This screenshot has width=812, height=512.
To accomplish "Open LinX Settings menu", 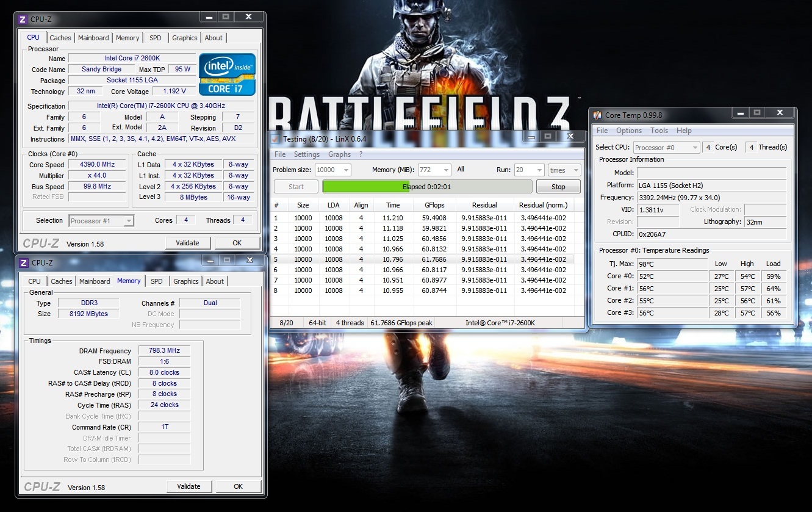I will 307,154.
